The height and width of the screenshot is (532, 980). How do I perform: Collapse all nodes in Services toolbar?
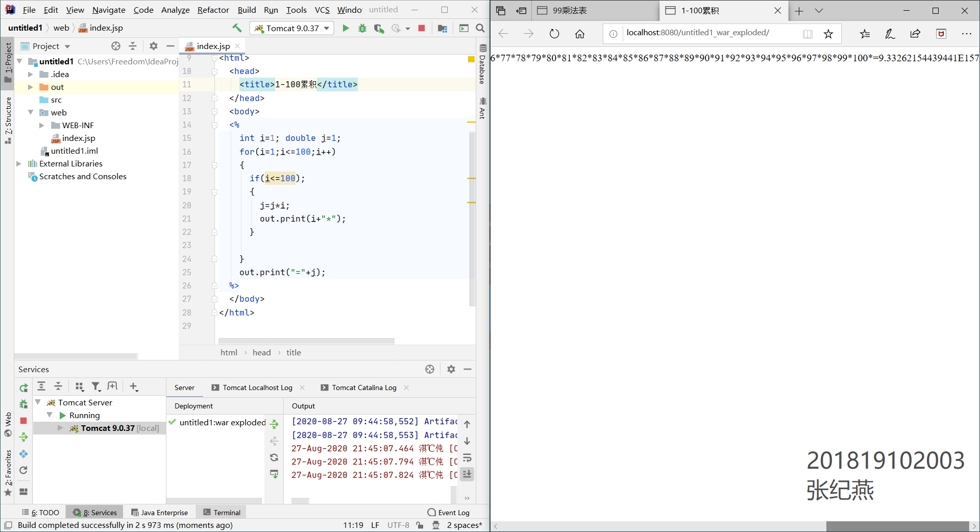(58, 386)
